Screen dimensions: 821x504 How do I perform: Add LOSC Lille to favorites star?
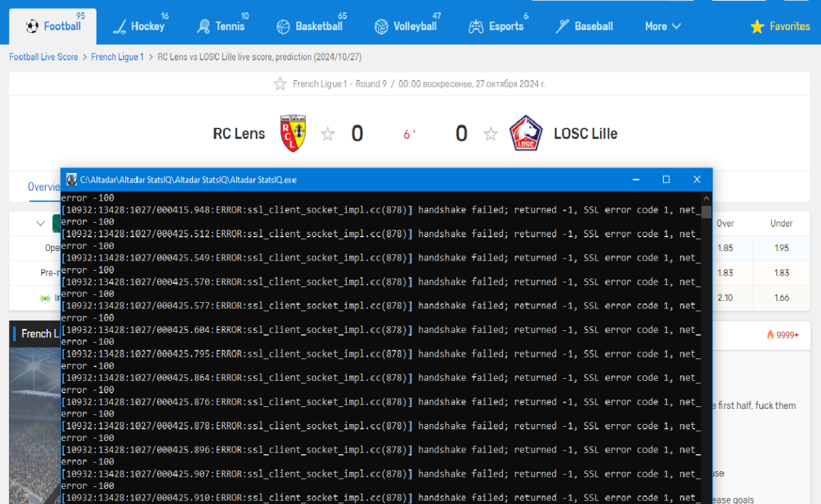491,134
